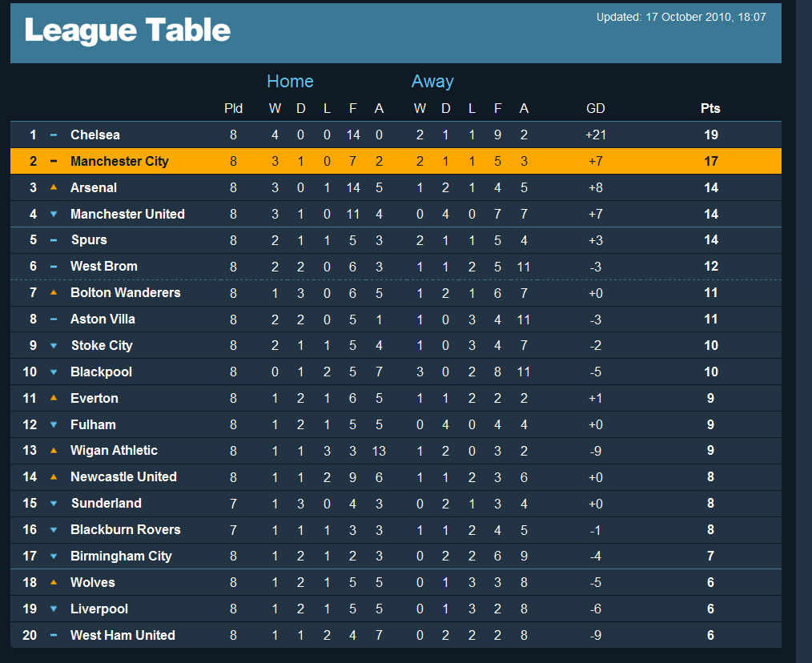Click the Away column group heading

432,81
